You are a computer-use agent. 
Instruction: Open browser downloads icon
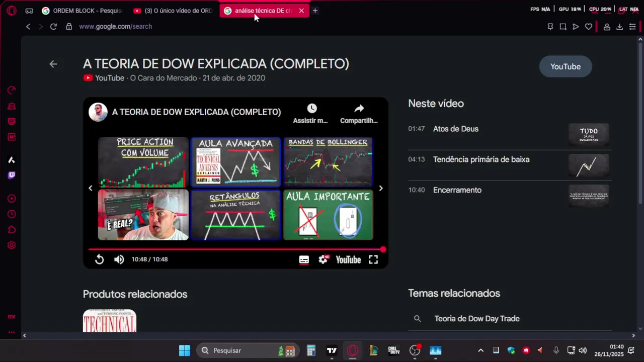pos(620,27)
